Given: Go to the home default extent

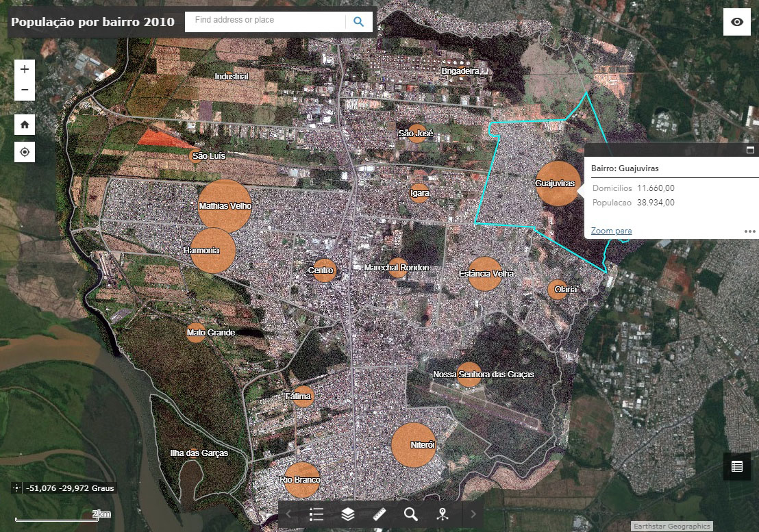Looking at the screenshot, I should click(25, 125).
